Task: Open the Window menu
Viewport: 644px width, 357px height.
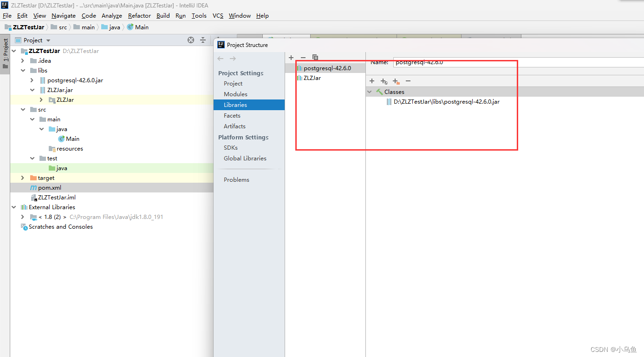Action: [x=240, y=15]
